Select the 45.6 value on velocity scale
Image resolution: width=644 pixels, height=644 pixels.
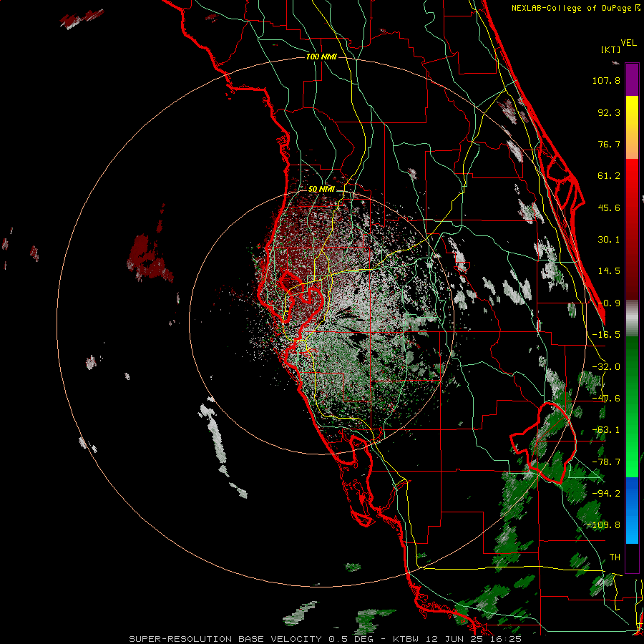(609, 208)
